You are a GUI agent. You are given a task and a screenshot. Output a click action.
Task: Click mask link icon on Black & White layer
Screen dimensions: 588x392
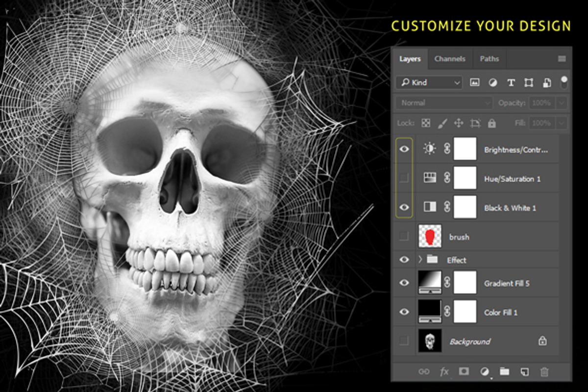pos(447,207)
